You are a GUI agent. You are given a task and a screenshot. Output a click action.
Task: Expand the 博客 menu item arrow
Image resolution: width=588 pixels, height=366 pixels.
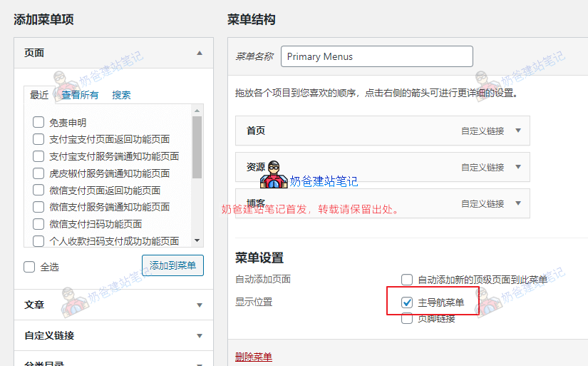518,203
